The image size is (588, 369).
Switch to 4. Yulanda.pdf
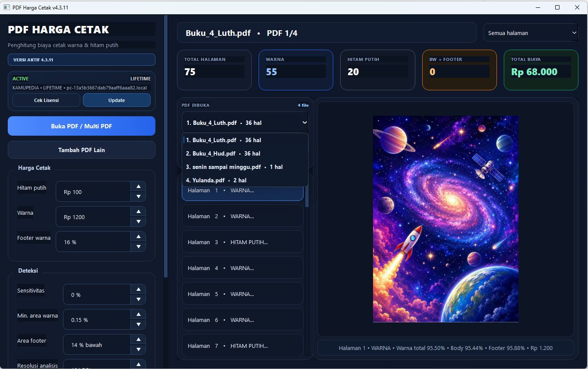[x=245, y=180]
